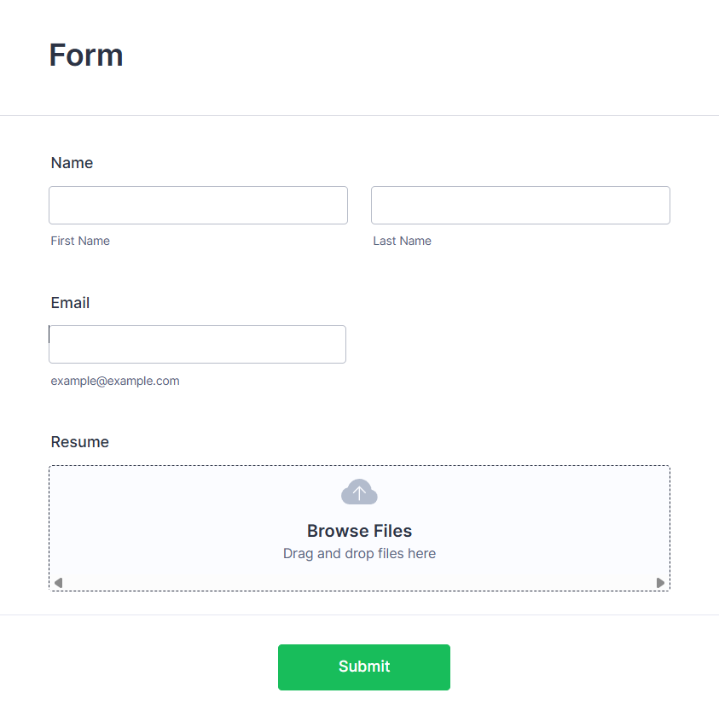Click the Name field label

pyautogui.click(x=72, y=163)
